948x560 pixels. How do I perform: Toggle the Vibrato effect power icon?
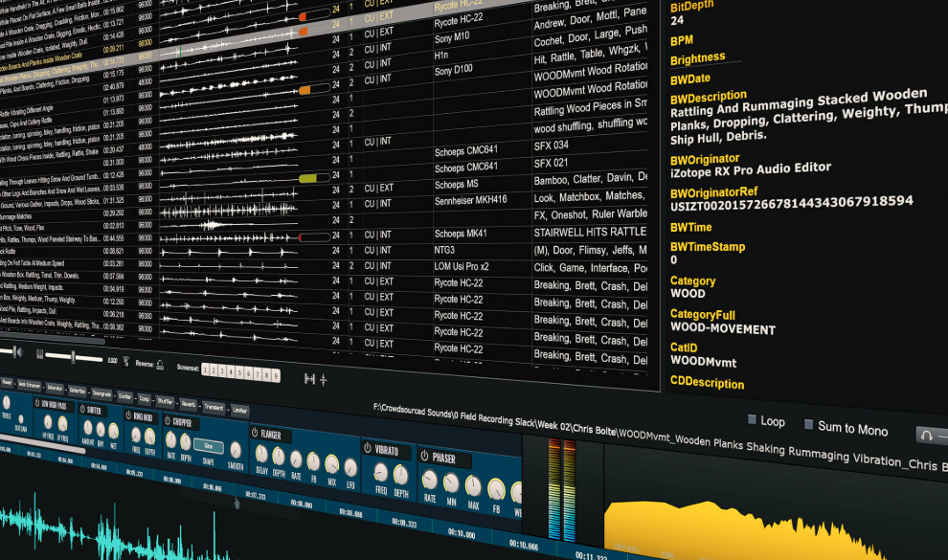[368, 450]
